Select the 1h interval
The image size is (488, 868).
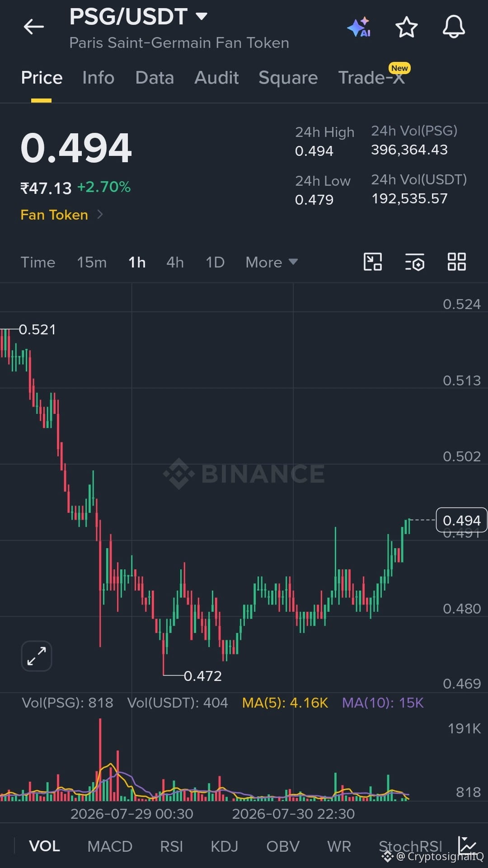[137, 262]
